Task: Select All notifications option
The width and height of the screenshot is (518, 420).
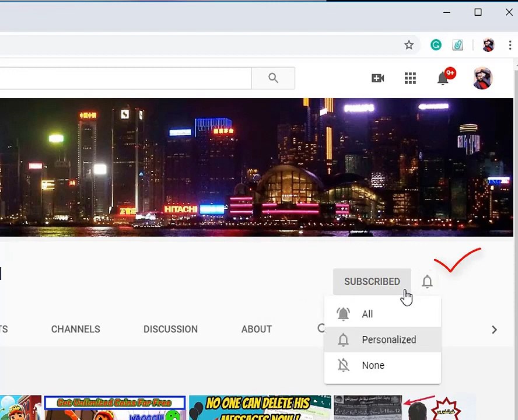Action: pyautogui.click(x=383, y=314)
